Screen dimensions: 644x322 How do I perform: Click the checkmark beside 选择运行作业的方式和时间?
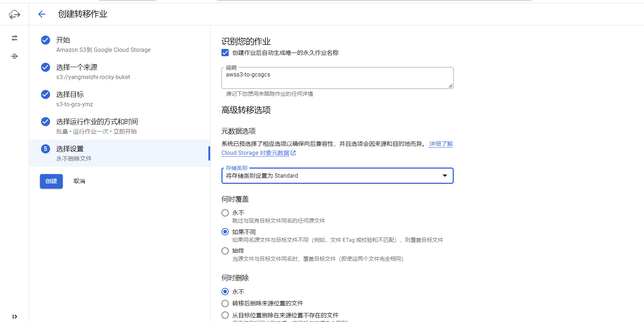tap(45, 121)
